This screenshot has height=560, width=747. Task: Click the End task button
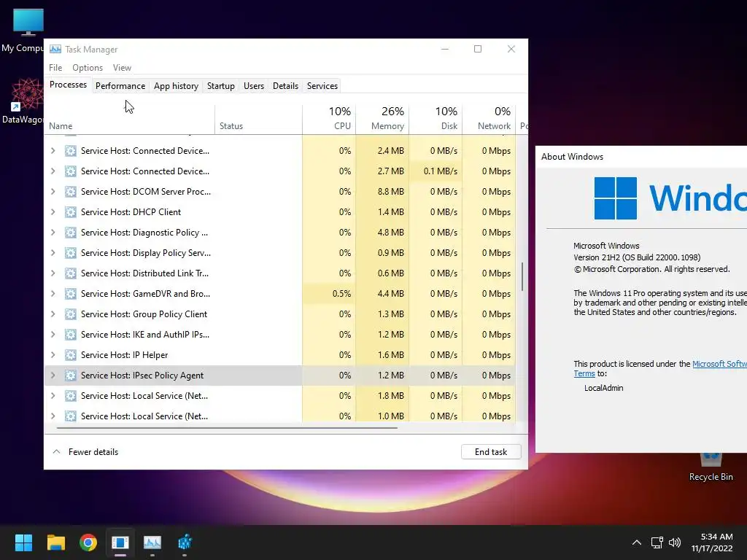tap(491, 452)
